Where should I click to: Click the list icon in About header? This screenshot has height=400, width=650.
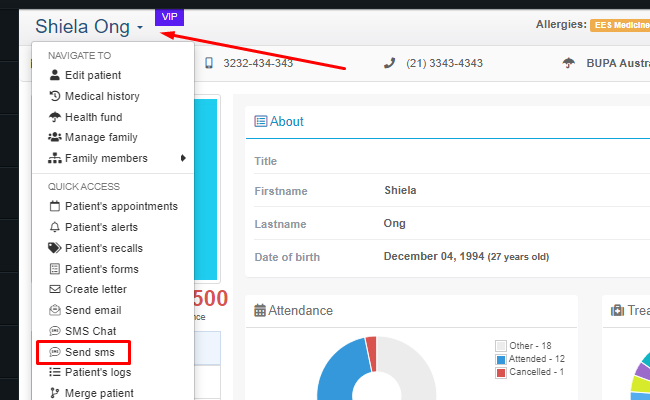click(x=261, y=121)
